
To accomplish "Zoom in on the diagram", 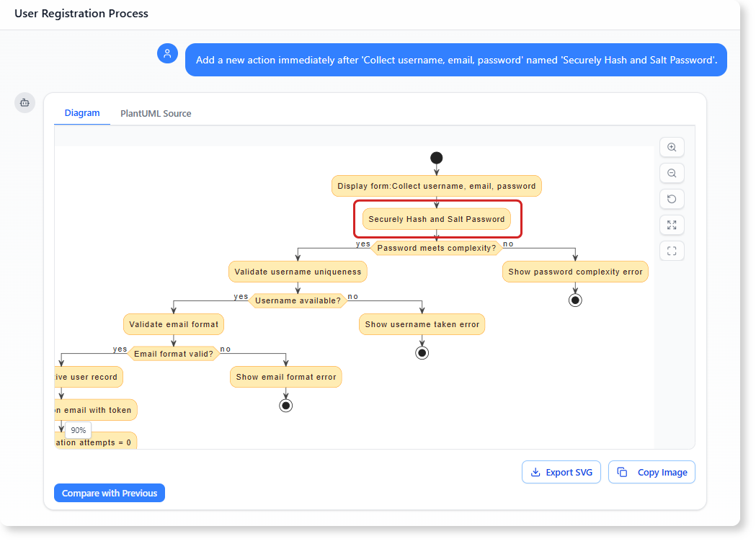I will 672,147.
